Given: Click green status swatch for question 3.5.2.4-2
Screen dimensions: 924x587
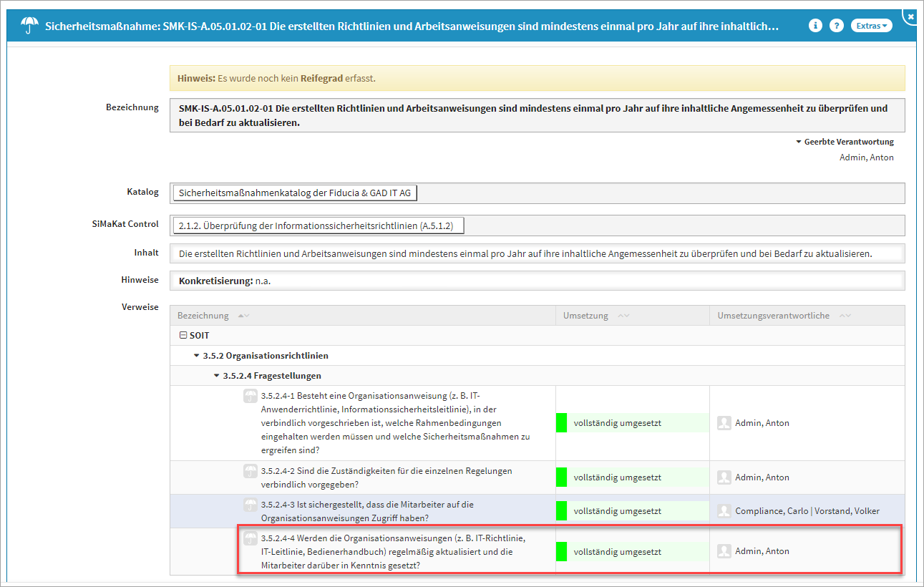Looking at the screenshot, I should tap(561, 477).
